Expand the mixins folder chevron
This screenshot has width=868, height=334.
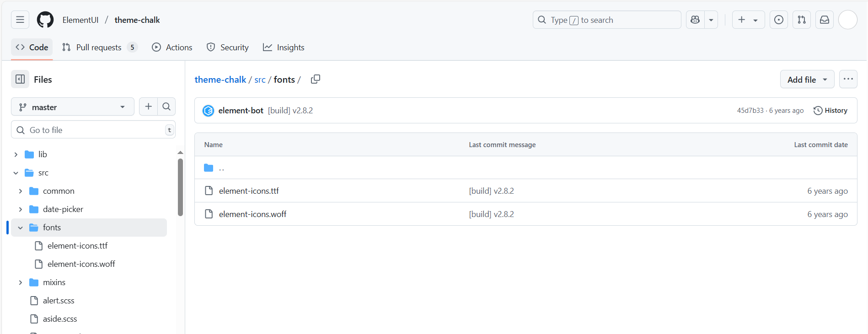click(21, 282)
